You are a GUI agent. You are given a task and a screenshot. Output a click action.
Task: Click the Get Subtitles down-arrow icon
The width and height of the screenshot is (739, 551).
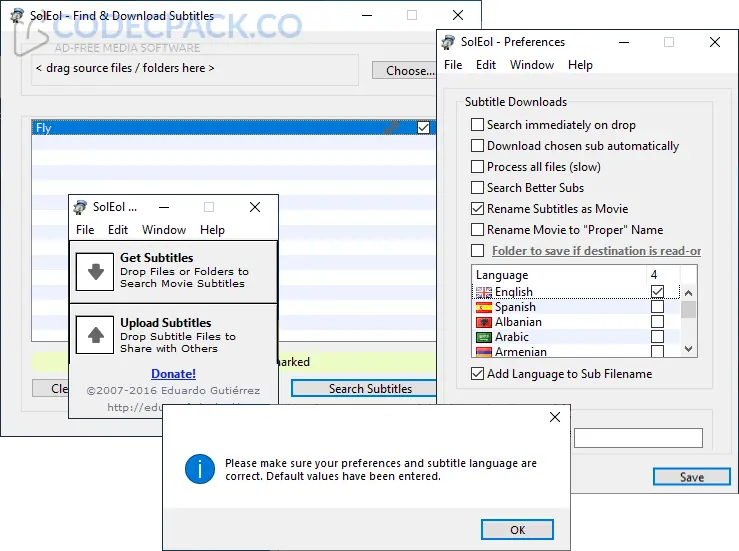tap(95, 272)
